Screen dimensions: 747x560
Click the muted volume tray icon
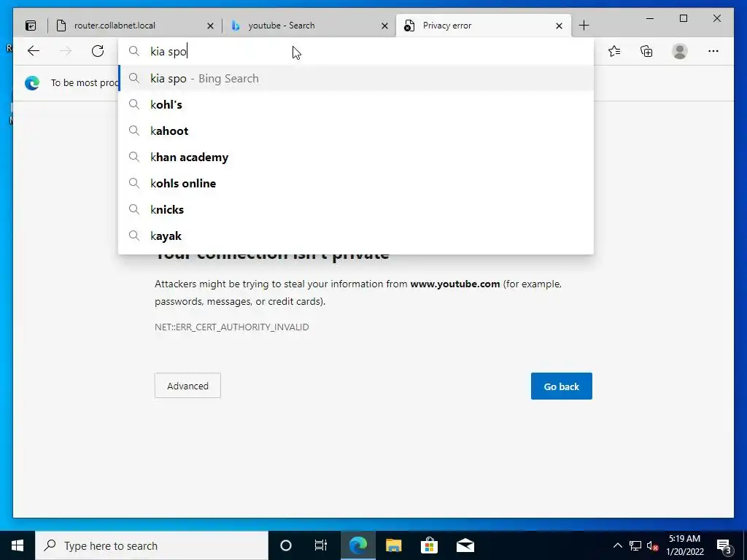(653, 545)
